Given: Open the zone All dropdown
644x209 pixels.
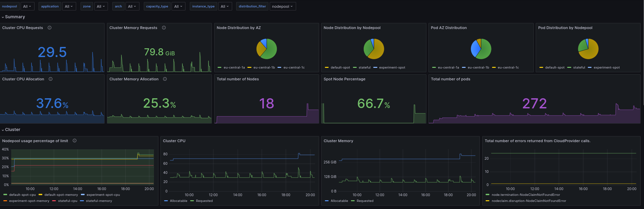Looking at the screenshot, I should coord(101,6).
